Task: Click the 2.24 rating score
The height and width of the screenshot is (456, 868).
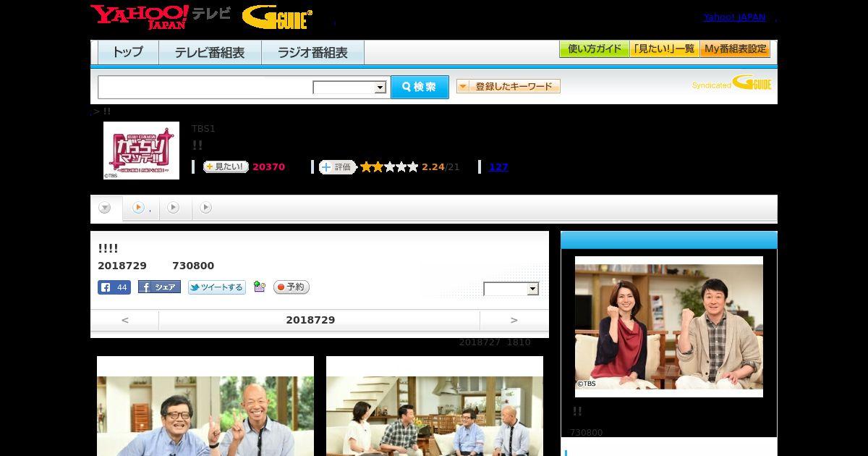Action: [x=433, y=167]
